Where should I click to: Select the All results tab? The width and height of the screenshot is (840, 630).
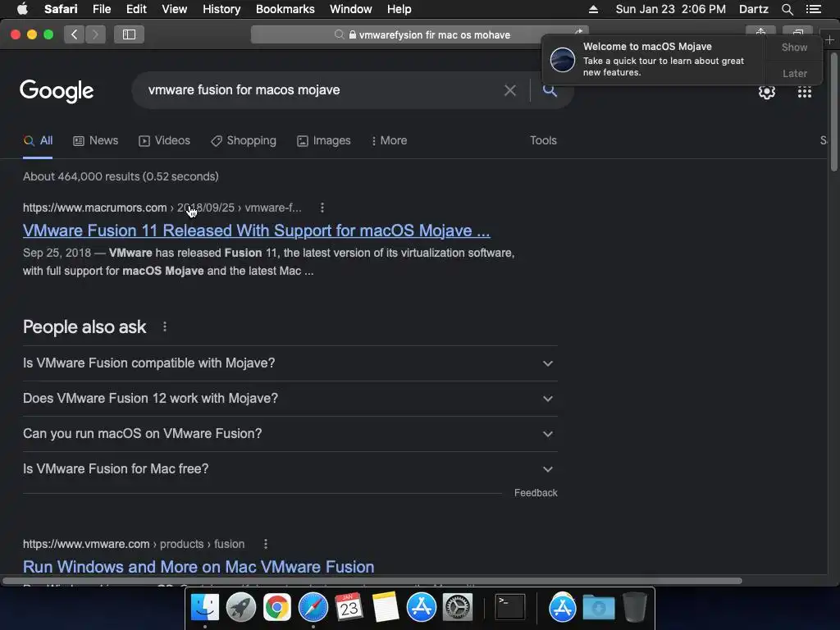(38, 141)
